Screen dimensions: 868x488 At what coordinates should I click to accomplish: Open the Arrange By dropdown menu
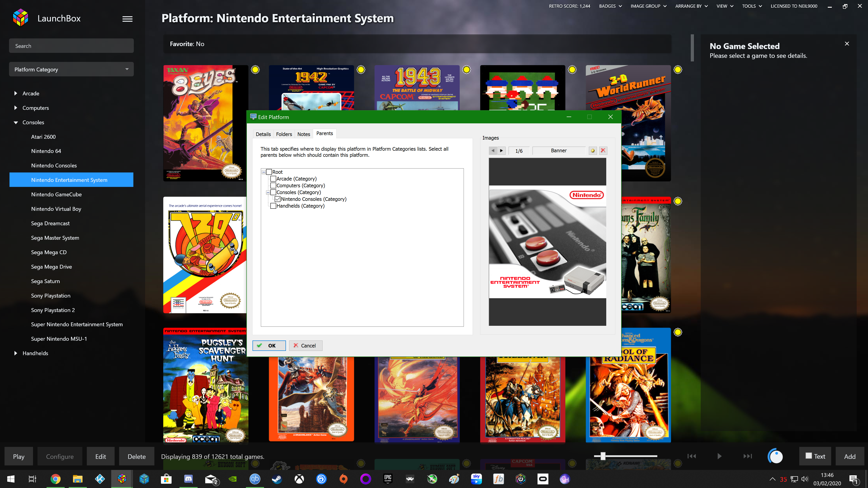click(691, 6)
